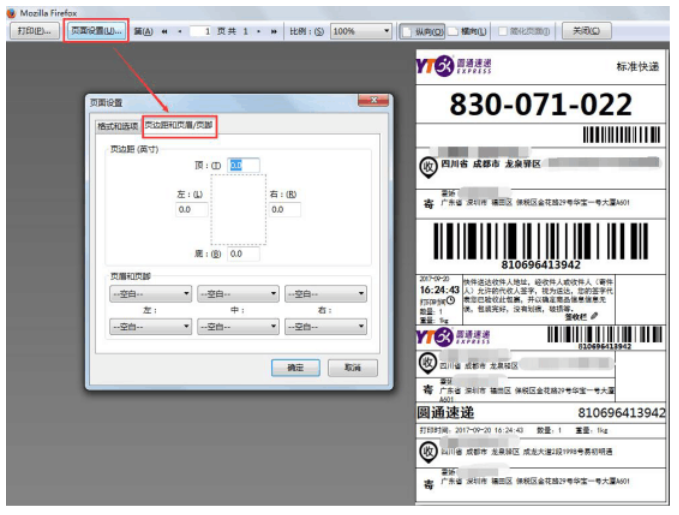
Task: Select the 页边距和页眉/页脚 tab
Action: point(178,126)
